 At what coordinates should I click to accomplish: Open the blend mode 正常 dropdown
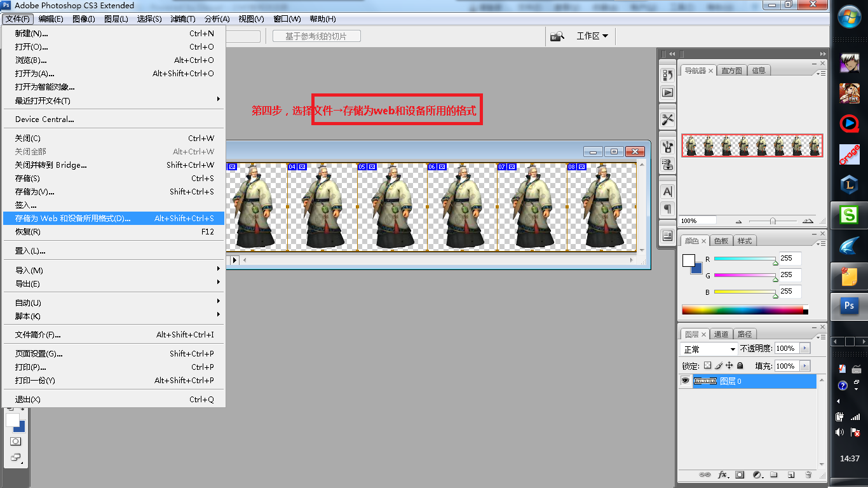709,349
